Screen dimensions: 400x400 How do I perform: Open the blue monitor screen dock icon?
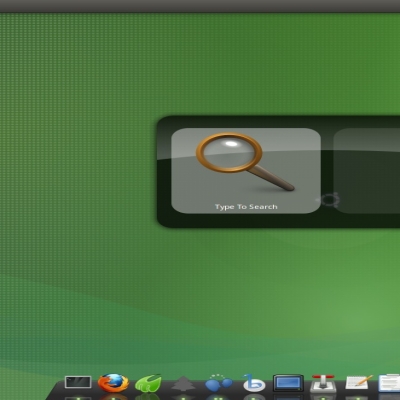pos(288,383)
